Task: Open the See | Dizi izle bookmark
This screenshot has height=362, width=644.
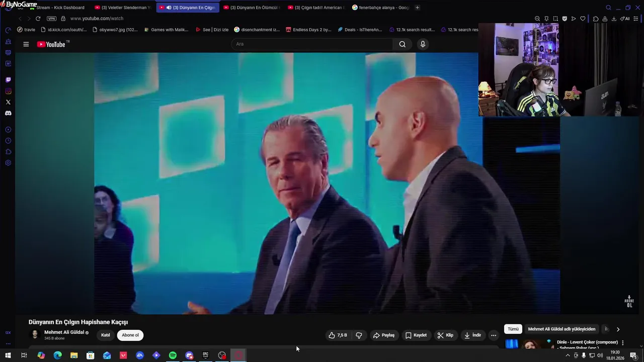Action: (x=212, y=30)
